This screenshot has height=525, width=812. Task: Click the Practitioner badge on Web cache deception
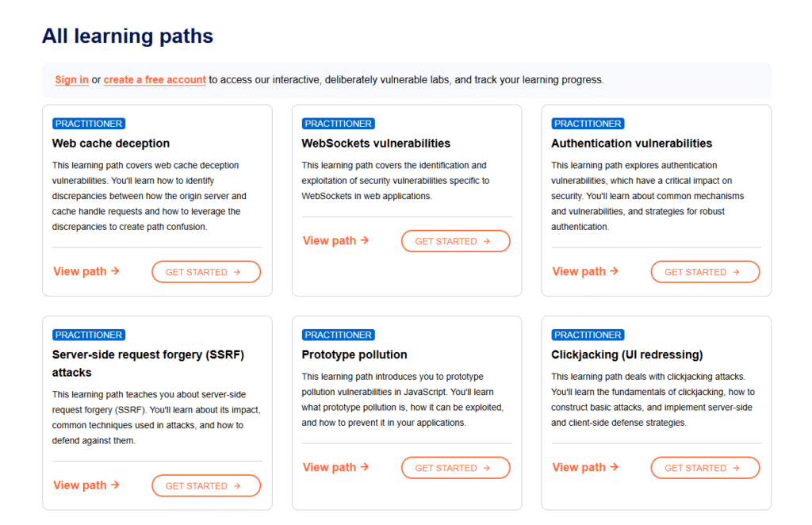tap(89, 124)
